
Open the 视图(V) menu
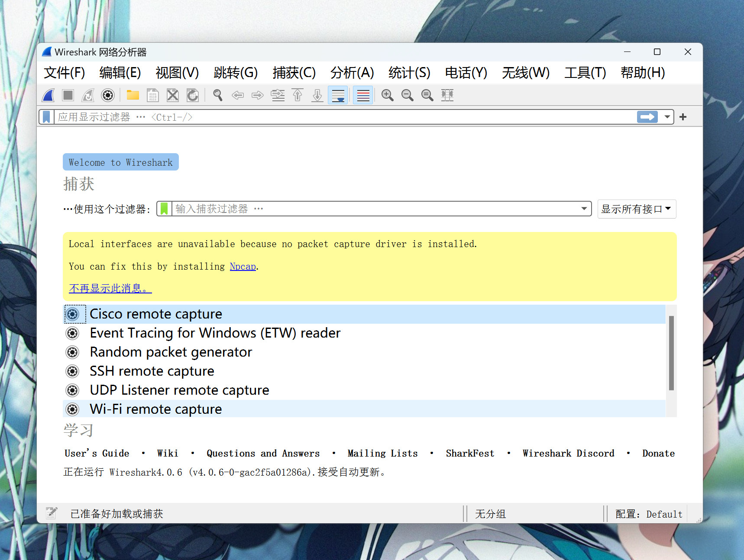177,73
